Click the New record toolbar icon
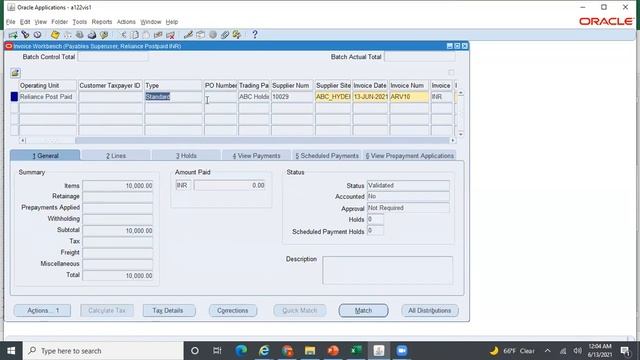Screen dimensions: 640x360 click(13, 35)
